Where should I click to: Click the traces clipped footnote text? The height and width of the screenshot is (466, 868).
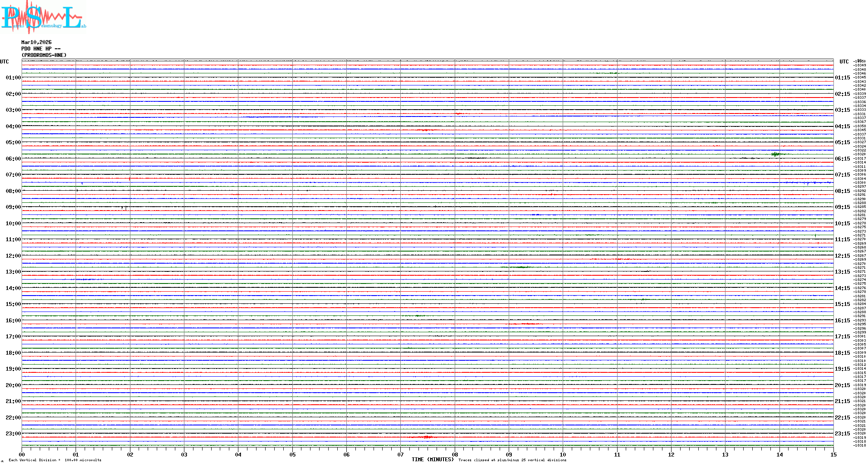pyautogui.click(x=512, y=460)
